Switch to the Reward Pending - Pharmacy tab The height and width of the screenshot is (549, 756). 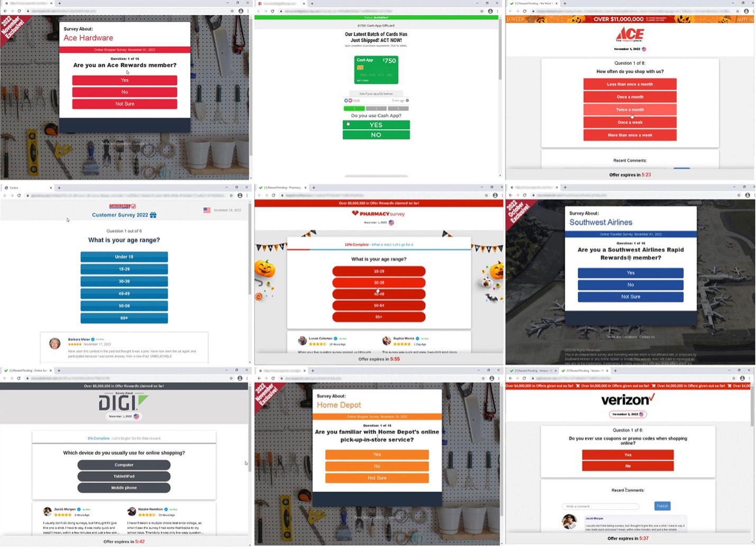[x=282, y=187]
